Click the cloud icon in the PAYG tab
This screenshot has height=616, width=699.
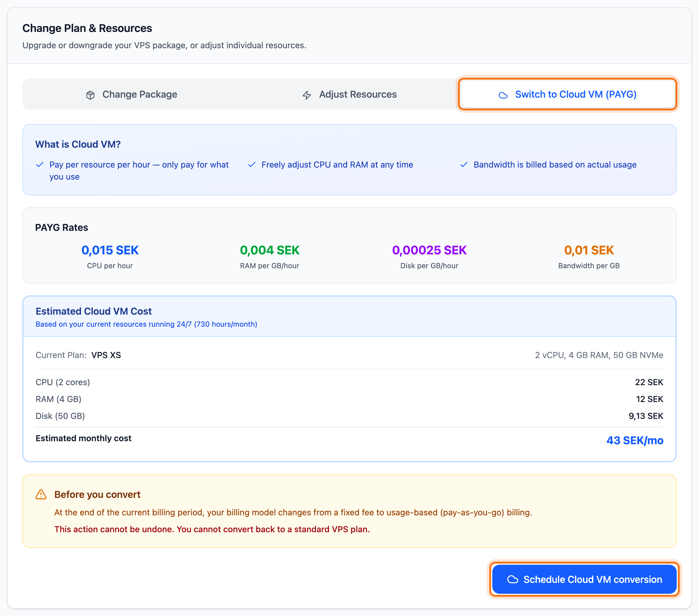[503, 95]
